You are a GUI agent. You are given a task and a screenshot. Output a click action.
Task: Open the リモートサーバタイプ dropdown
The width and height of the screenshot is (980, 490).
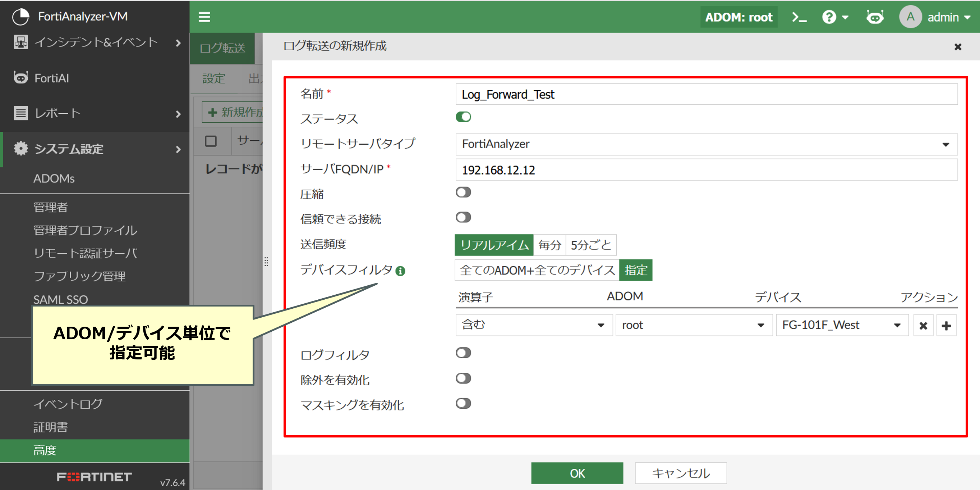706,144
